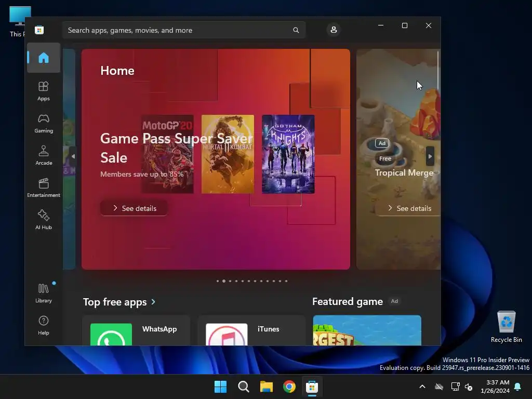Show hidden system tray icons

coord(422,387)
